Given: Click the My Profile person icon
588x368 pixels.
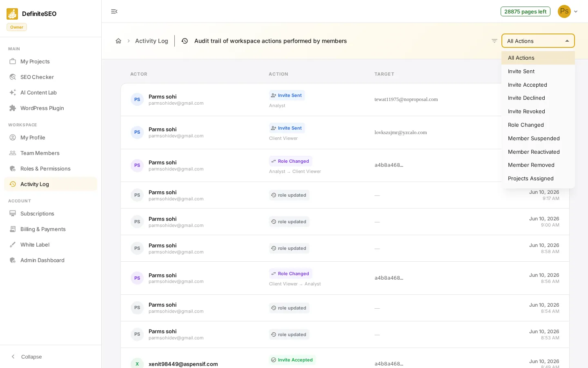Looking at the screenshot, I should coord(13,137).
